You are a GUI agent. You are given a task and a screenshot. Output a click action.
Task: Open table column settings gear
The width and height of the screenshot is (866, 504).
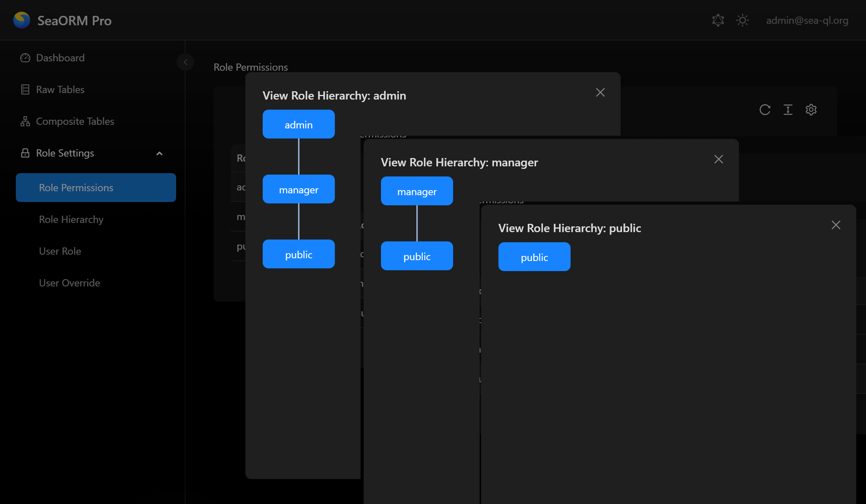point(811,110)
